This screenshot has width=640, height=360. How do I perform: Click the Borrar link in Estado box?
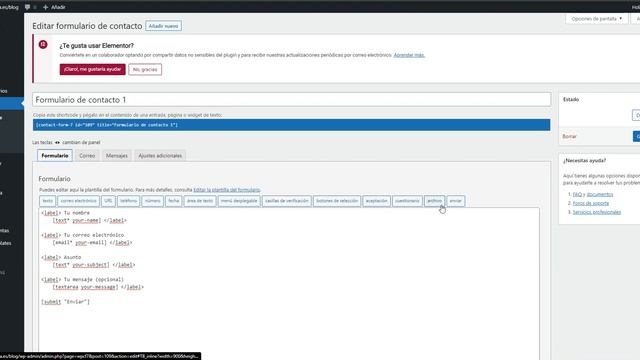click(569, 136)
